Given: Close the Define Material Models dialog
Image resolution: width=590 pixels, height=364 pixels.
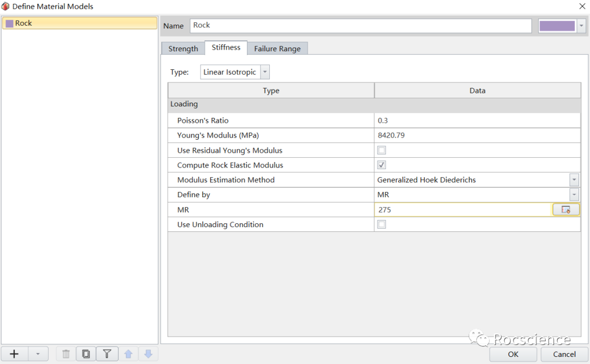Looking at the screenshot, I should (581, 6).
